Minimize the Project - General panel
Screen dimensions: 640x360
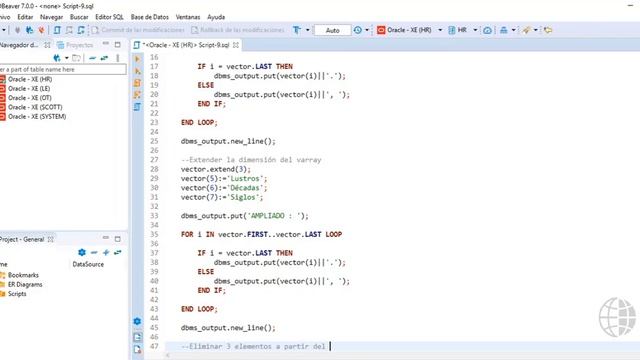pos(106,238)
